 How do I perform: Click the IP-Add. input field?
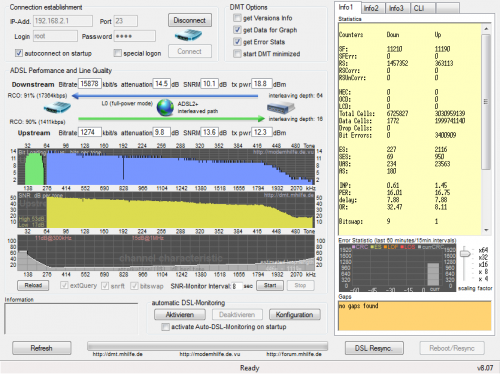point(63,21)
